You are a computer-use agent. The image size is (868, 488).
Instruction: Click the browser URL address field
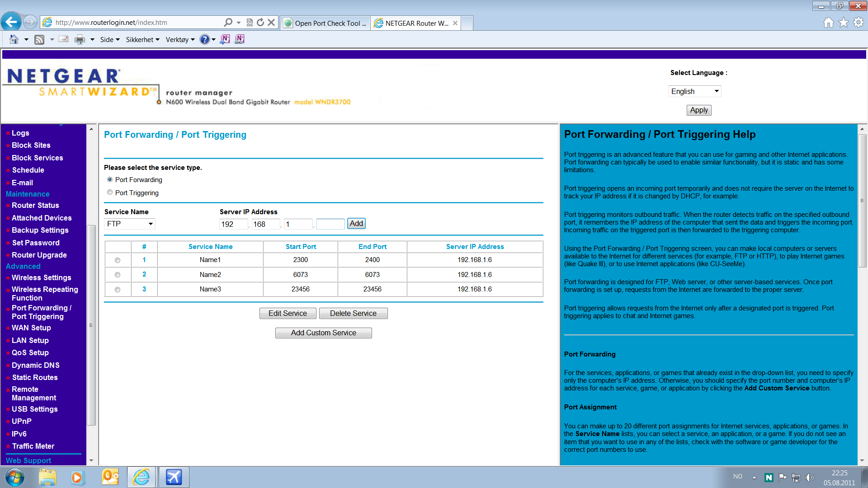(138, 22)
